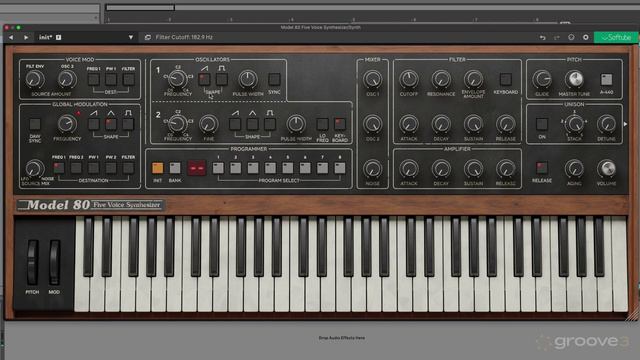Image resolution: width=640 pixels, height=360 pixels.
Task: Click the Voice Mod OSC 2 amount knob
Action: click(x=67, y=79)
